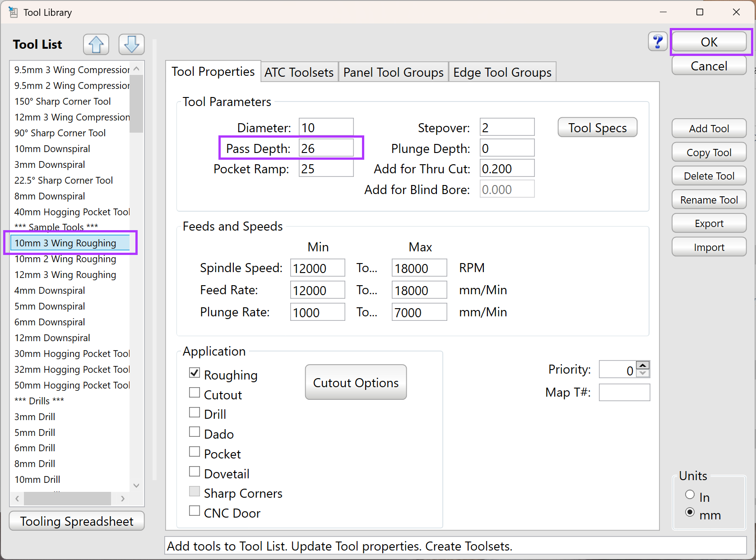Viewport: 756px width, 560px height.
Task: Select 12mm Downspiral in the tool list
Action: [52, 338]
